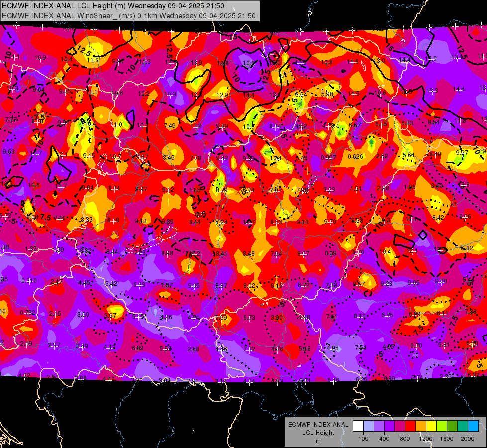Click the white legend swatch below 100

[358, 426]
